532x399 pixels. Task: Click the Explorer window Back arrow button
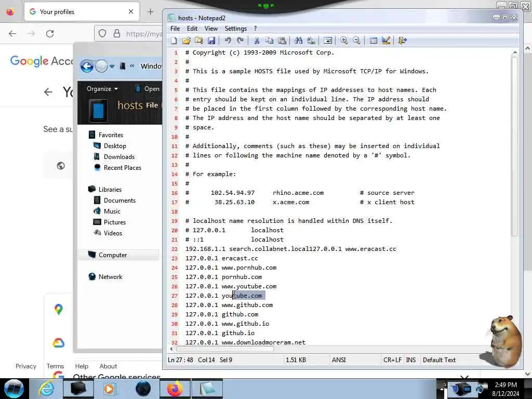87,66
